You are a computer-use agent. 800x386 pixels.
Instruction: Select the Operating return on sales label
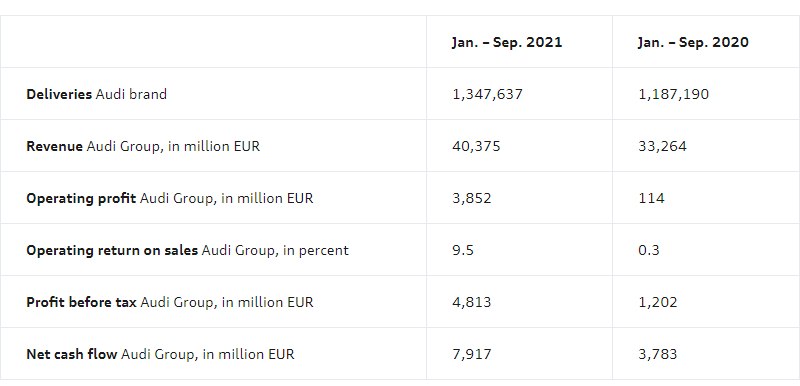[x=187, y=250]
